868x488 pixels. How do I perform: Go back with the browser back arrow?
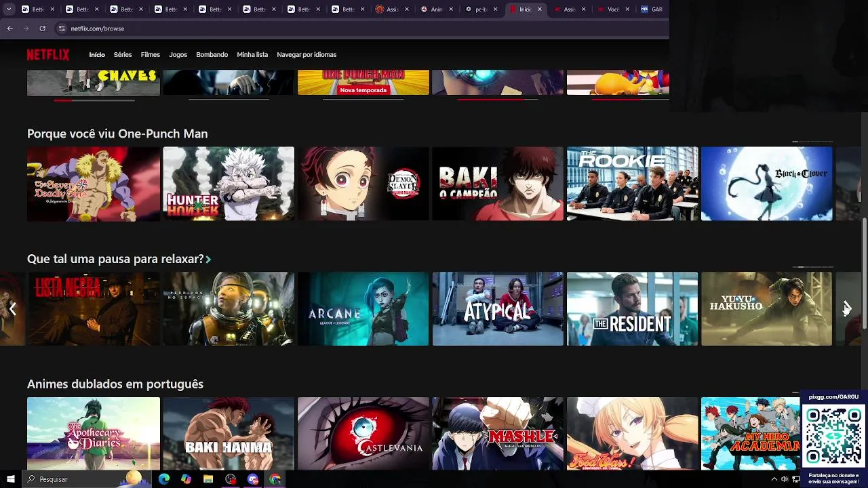point(9,28)
